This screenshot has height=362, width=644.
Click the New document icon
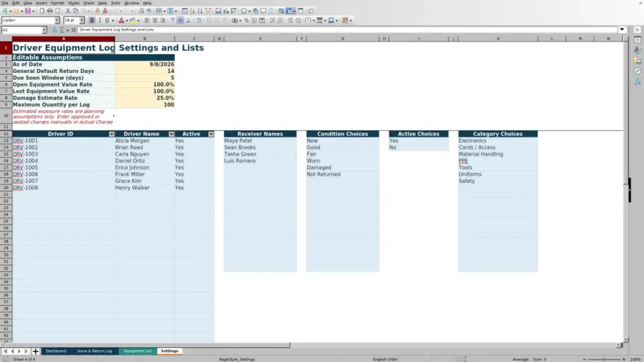(4, 11)
